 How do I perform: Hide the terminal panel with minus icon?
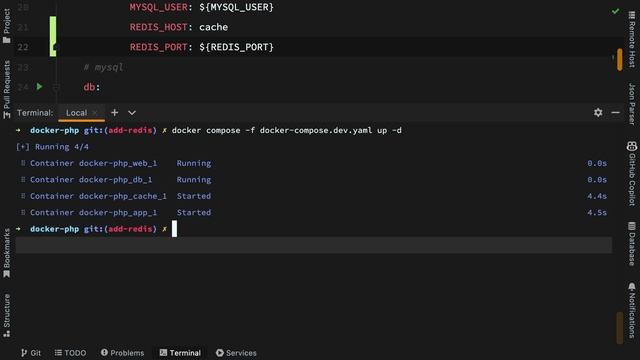click(x=616, y=113)
